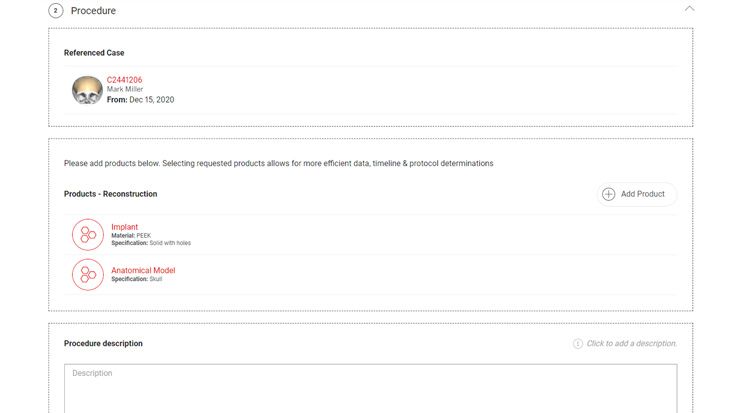This screenshot has width=735, height=413.
Task: Click the plus icon in Add Product
Action: tap(608, 194)
